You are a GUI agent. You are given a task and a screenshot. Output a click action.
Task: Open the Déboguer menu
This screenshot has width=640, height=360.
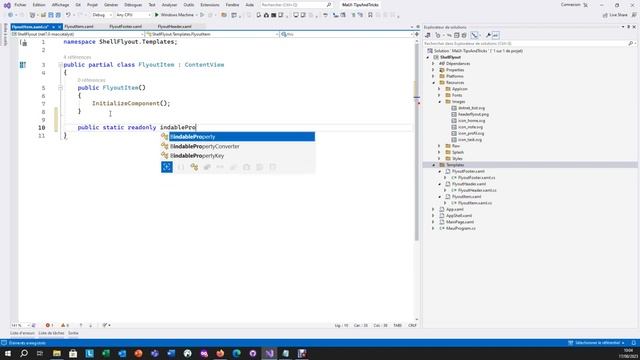coord(133,5)
